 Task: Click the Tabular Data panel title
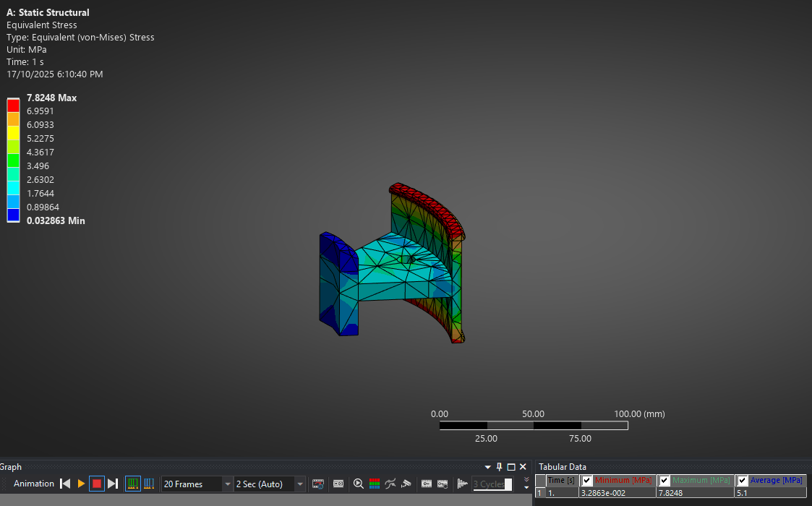[x=563, y=467]
